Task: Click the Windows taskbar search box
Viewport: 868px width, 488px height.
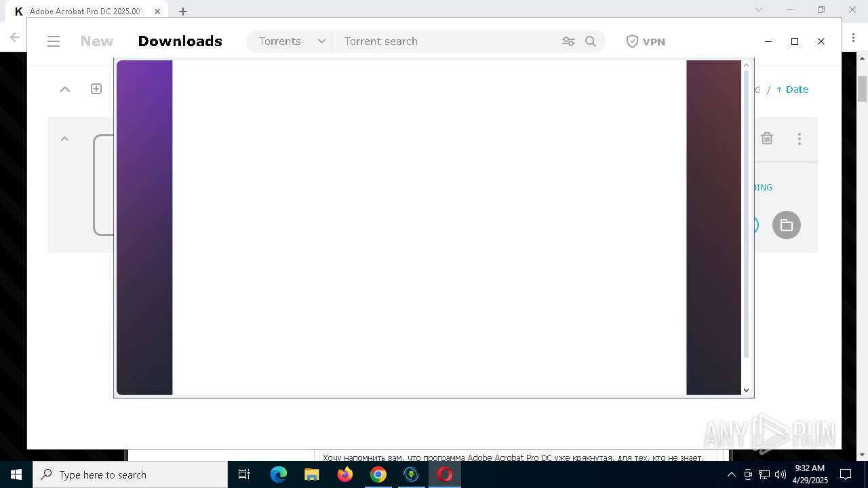Action: tap(130, 474)
